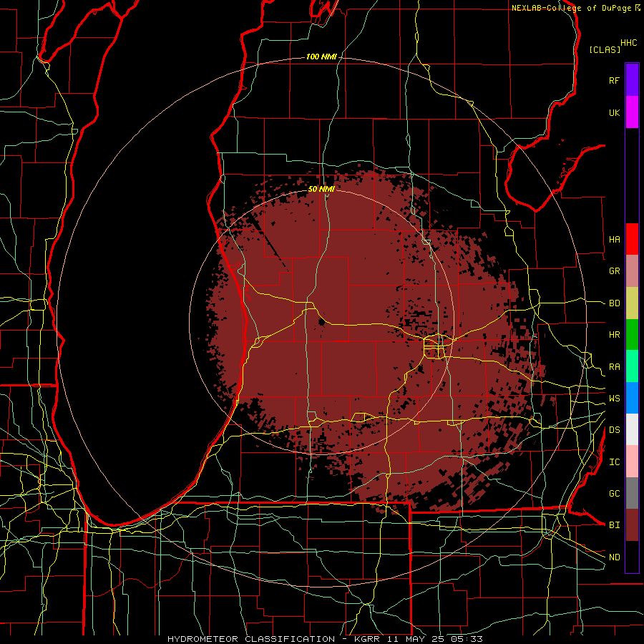Viewport: 644px width, 644px height.
Task: Click the '50 NMI' range ring label
Action: point(321,189)
